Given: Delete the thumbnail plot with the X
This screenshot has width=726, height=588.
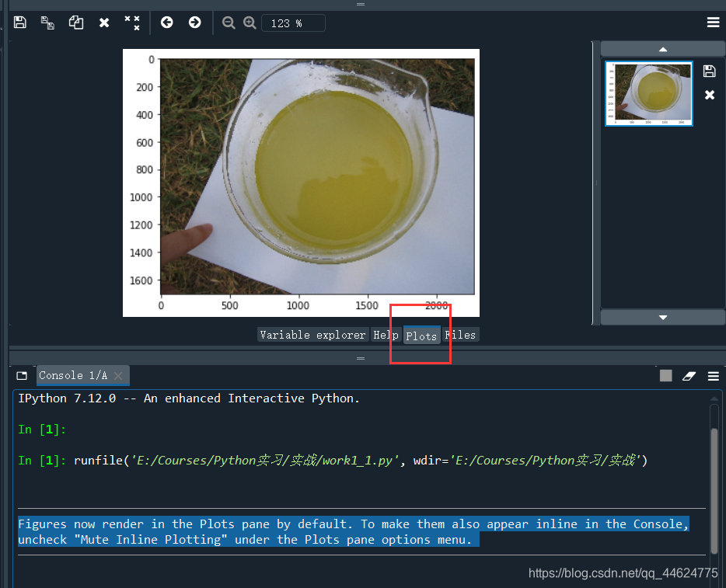Looking at the screenshot, I should click(x=710, y=95).
